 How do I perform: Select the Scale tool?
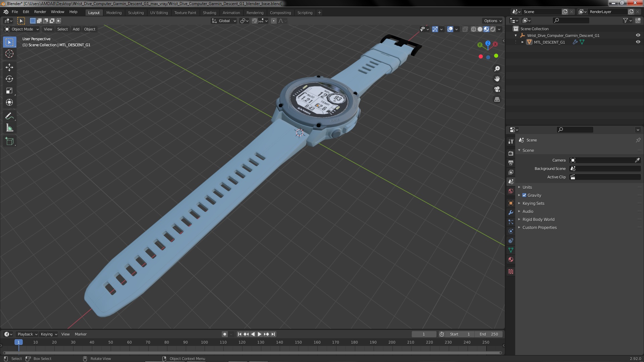pyautogui.click(x=9, y=91)
